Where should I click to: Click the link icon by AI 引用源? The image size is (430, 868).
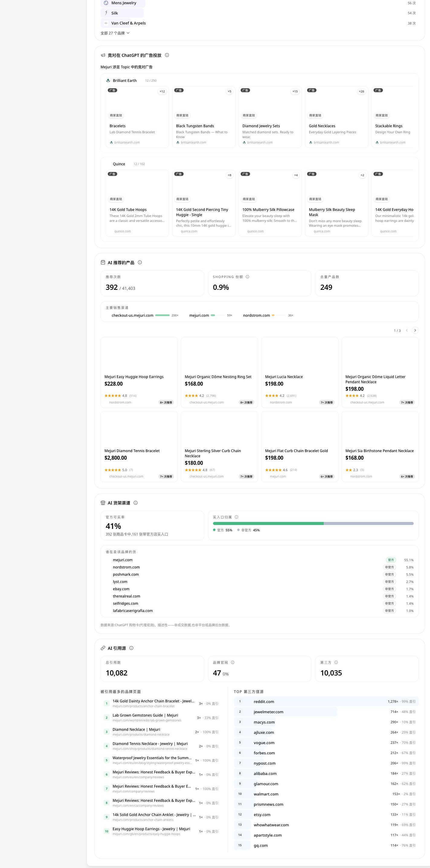click(x=103, y=648)
